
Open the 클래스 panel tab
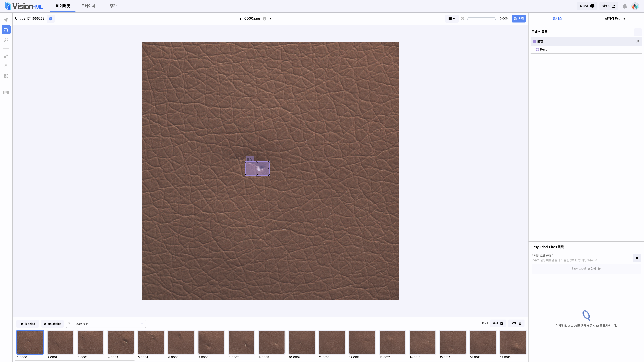(x=557, y=18)
